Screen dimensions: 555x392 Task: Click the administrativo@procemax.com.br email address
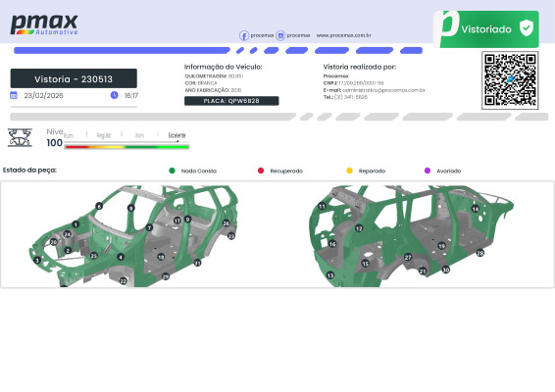[383, 90]
